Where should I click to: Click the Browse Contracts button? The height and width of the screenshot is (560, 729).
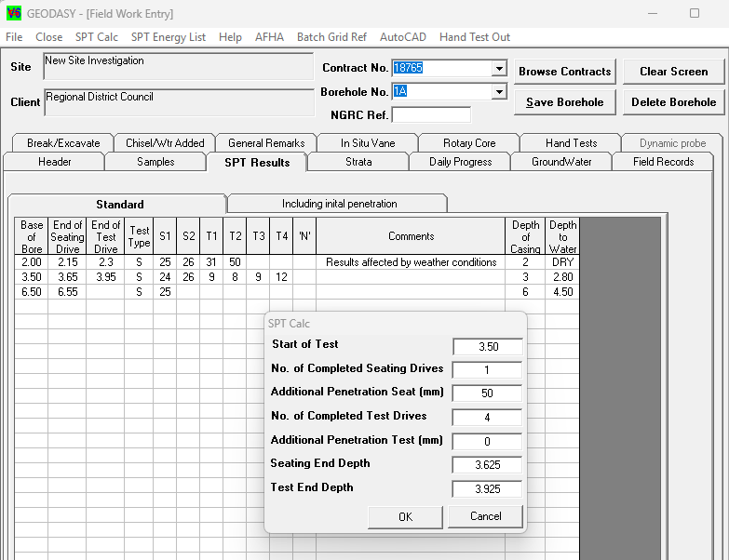[x=564, y=72]
